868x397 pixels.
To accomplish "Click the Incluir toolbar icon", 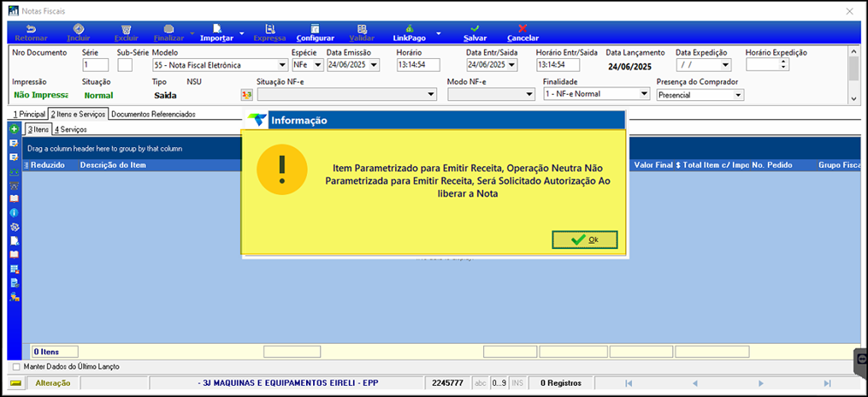I will tap(79, 29).
